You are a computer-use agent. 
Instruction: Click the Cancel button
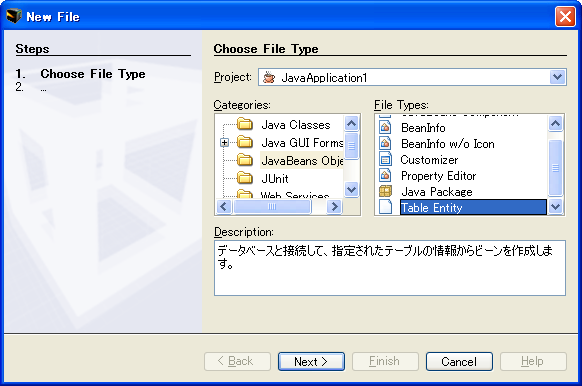tap(459, 362)
